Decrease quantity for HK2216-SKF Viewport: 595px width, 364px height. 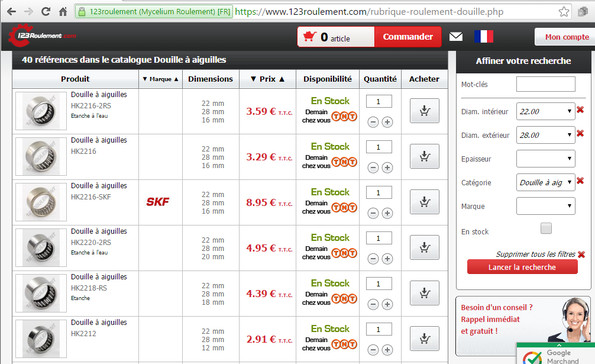[x=373, y=213]
